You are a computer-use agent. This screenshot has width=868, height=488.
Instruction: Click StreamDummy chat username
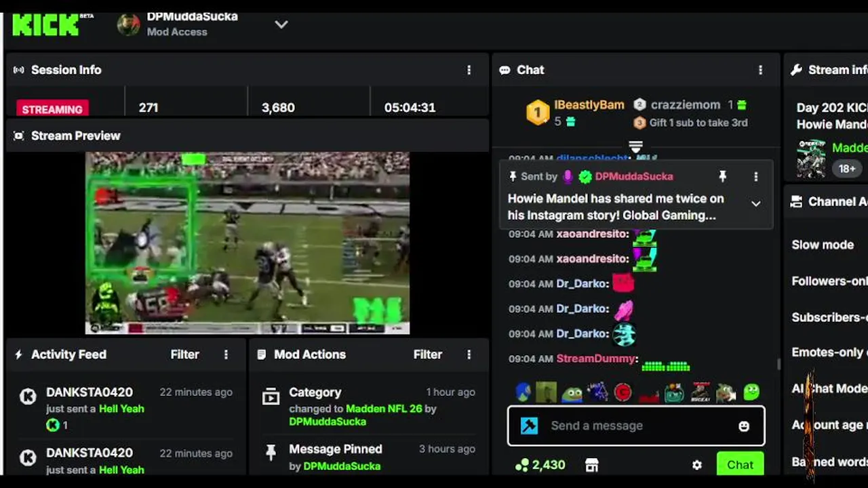[x=596, y=359]
